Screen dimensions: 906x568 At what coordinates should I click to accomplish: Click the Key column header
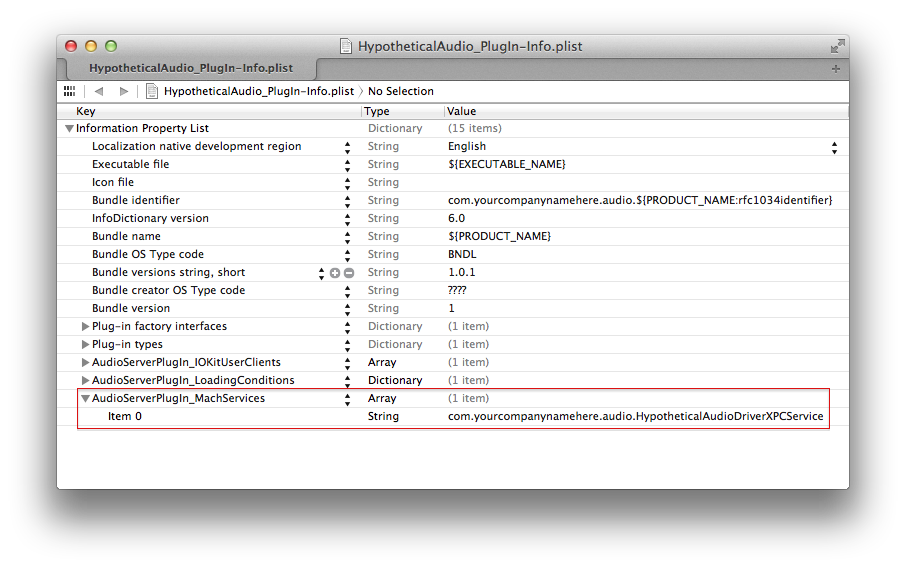click(86, 111)
